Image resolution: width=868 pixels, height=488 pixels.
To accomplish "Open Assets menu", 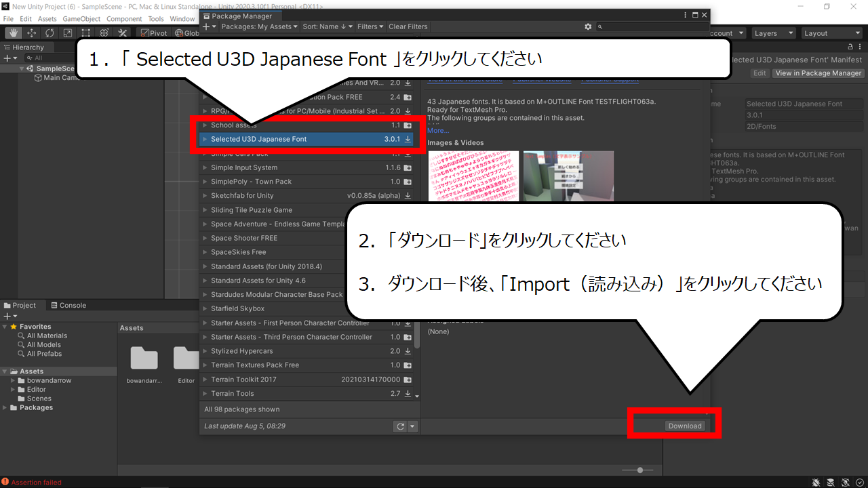I will tap(47, 19).
